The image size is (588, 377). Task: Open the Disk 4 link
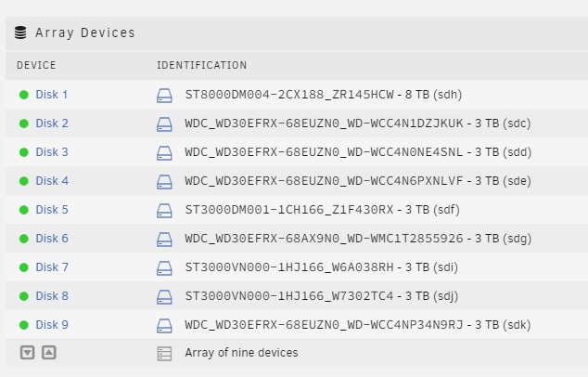point(52,181)
